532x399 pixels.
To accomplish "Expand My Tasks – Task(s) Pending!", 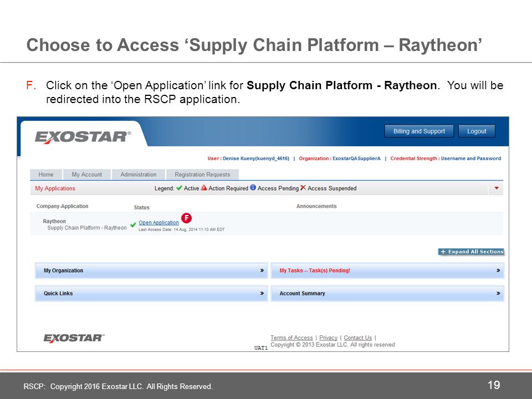I will [387, 270].
